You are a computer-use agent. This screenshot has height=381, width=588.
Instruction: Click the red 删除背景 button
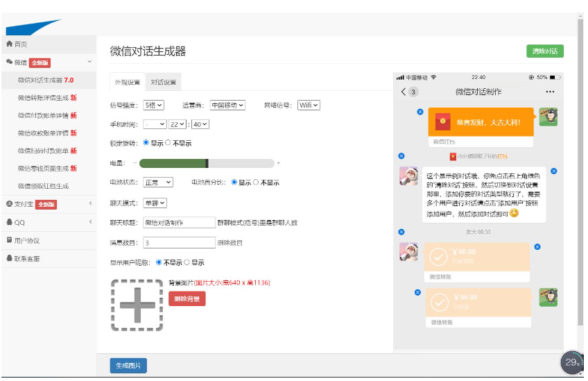[x=187, y=299]
